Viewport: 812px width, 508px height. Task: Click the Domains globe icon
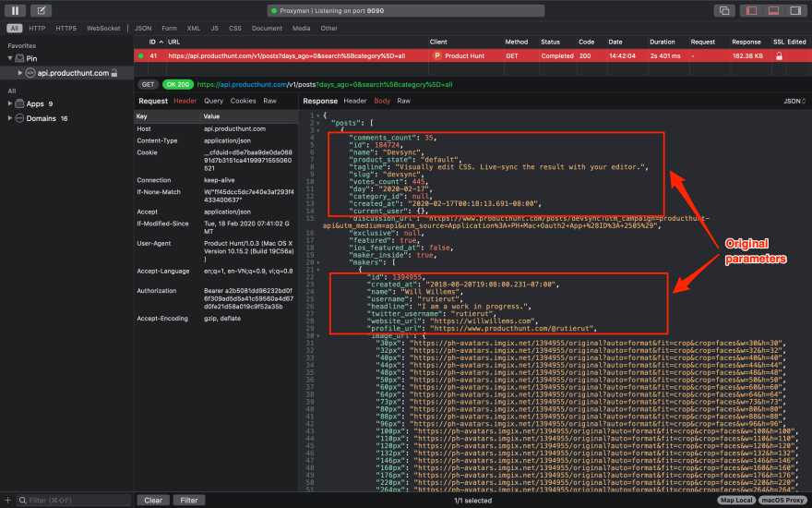click(x=19, y=118)
